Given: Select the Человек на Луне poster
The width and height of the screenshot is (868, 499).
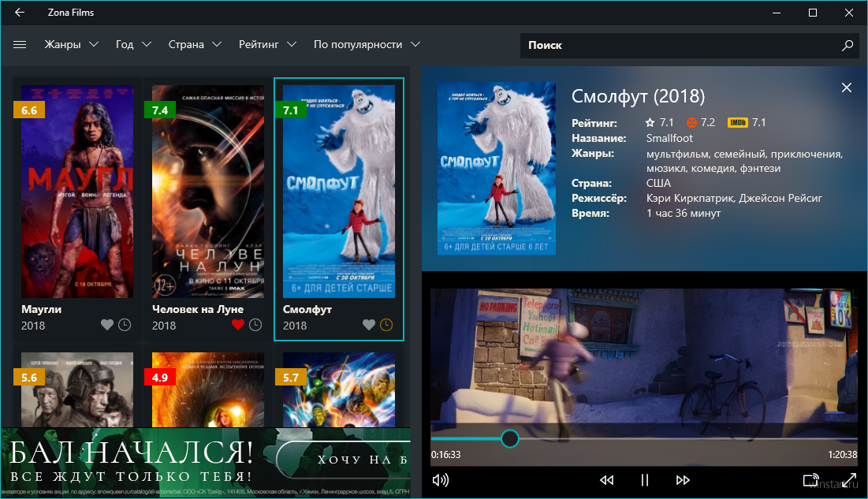Looking at the screenshot, I should click(208, 192).
